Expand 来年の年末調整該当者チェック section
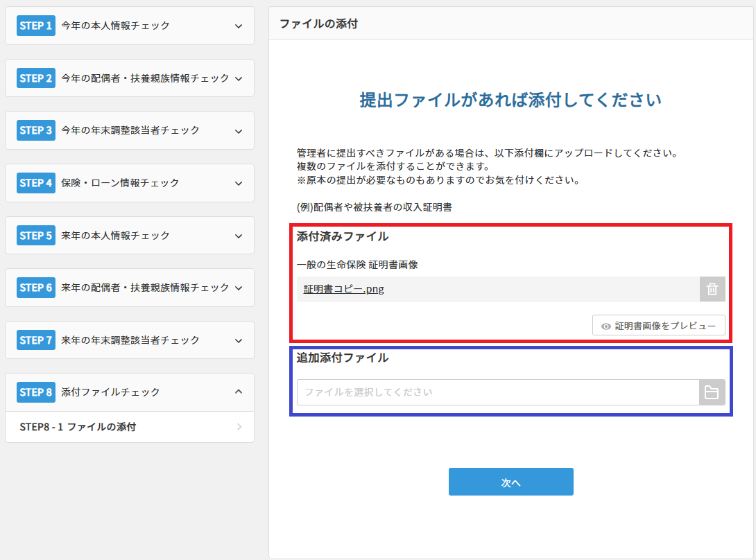This screenshot has width=756, height=560. click(129, 340)
